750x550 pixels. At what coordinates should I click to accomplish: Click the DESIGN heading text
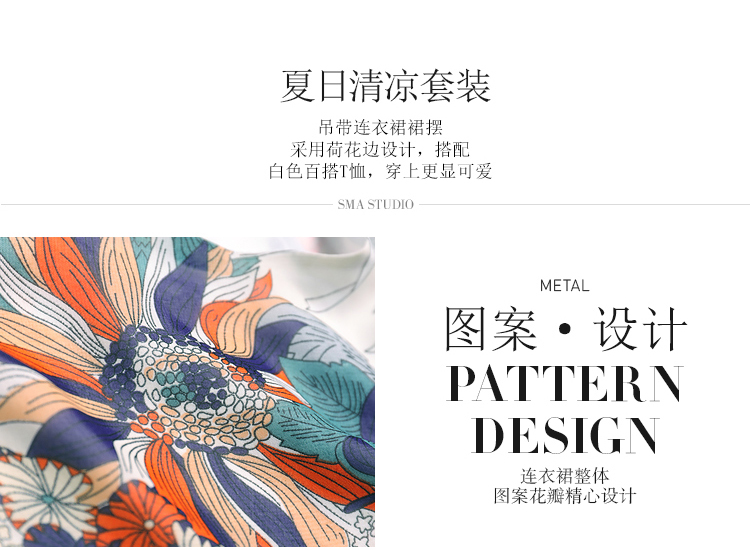[565, 435]
